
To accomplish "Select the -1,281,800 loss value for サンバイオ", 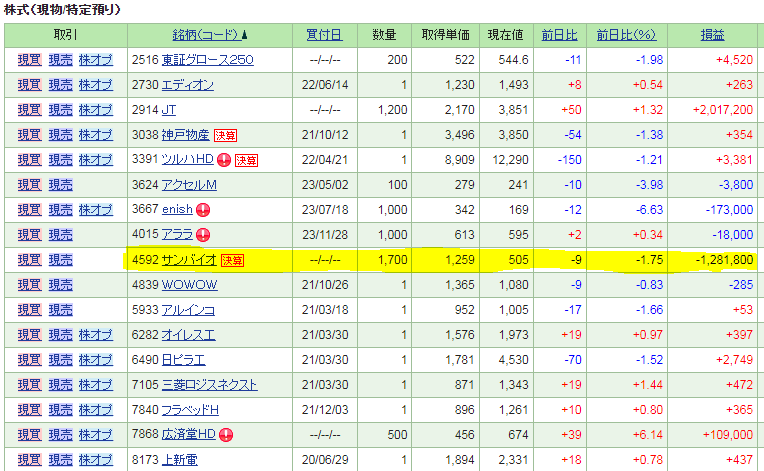I will [x=724, y=260].
